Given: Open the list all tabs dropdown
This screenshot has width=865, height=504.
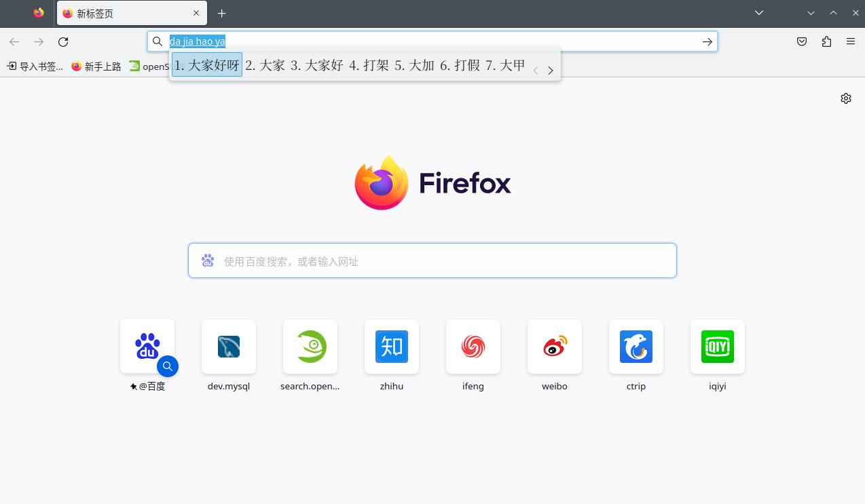Looking at the screenshot, I should [x=759, y=13].
